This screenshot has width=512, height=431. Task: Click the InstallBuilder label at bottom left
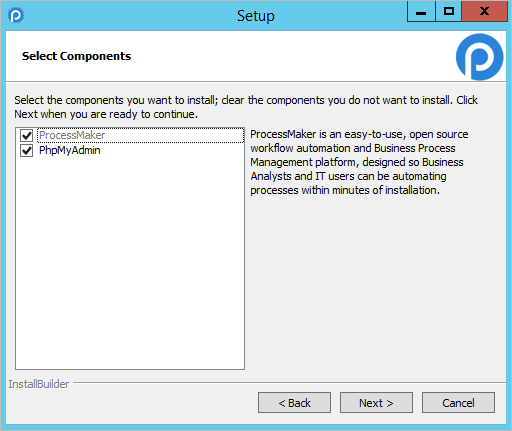[39, 384]
